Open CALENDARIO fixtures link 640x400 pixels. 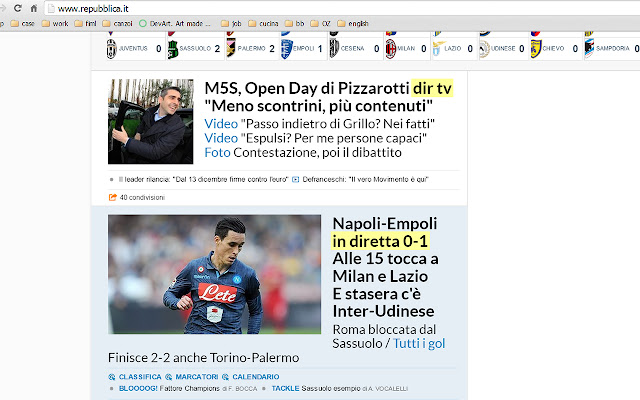coord(256,377)
